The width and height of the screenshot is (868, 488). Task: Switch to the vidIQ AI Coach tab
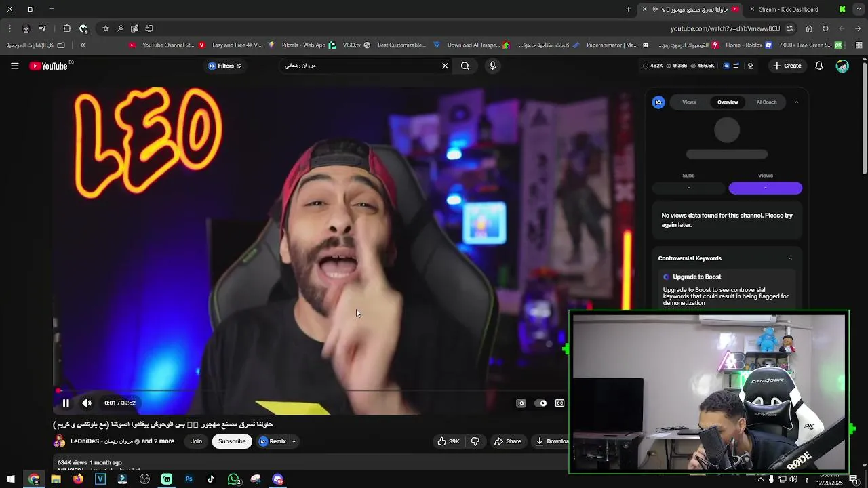pyautogui.click(x=766, y=102)
